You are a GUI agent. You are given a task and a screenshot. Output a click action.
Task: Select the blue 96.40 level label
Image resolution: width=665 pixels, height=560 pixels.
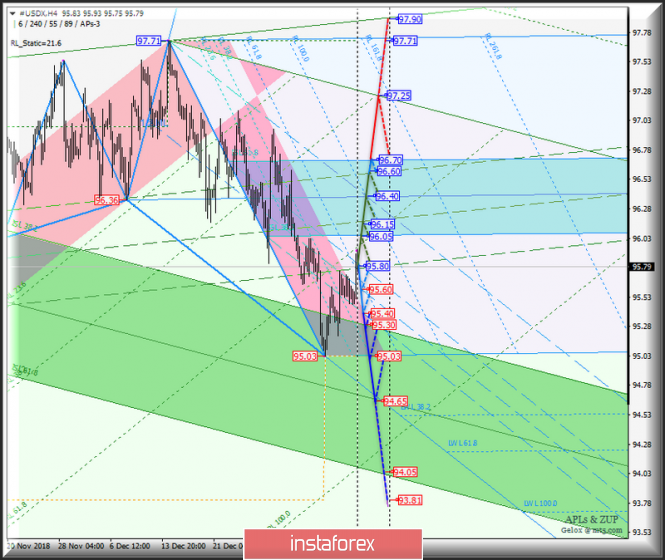tap(387, 196)
